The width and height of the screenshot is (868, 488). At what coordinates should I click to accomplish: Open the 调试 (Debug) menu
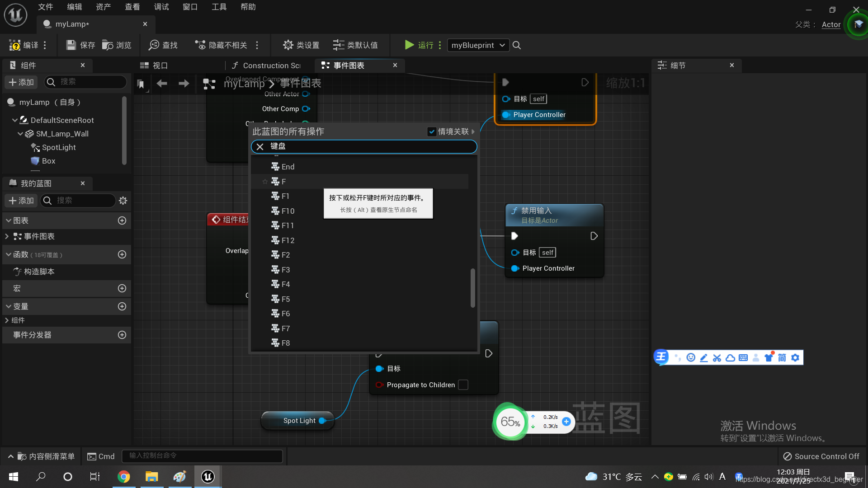(161, 7)
